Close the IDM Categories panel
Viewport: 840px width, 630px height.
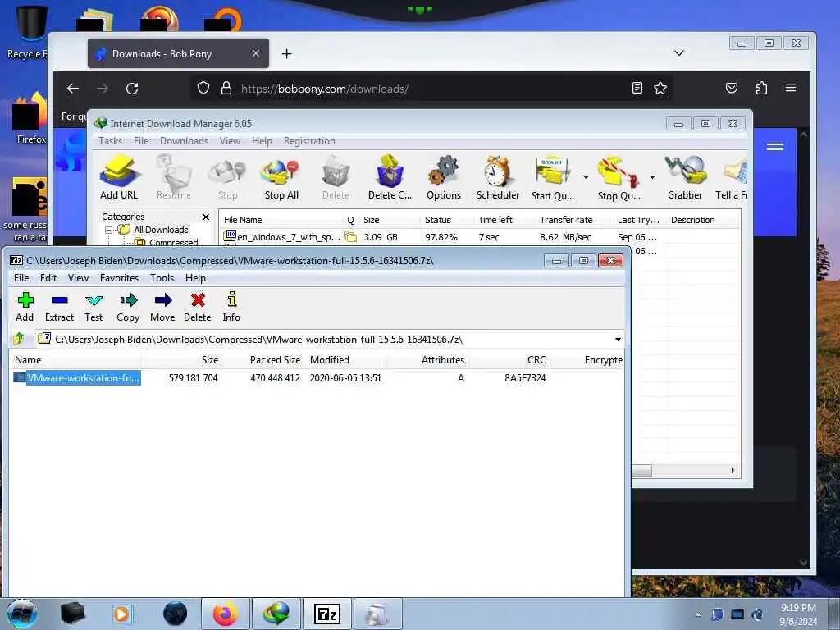pos(206,217)
